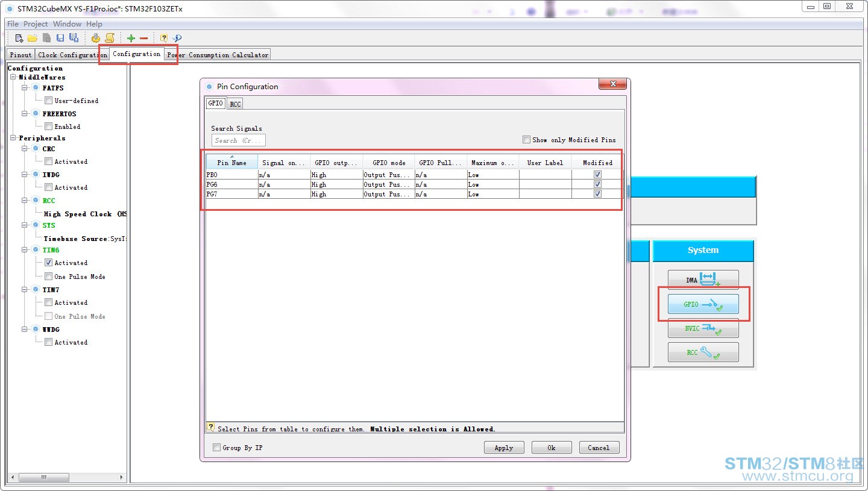Tick TIM6 One Pulse Mode checkbox

(48, 277)
